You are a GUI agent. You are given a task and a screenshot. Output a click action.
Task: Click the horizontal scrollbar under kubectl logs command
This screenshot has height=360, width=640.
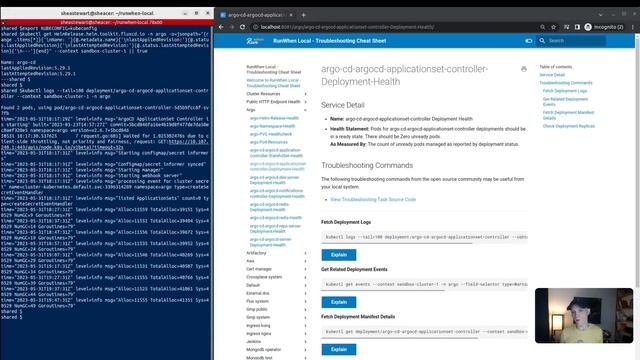(x=397, y=243)
